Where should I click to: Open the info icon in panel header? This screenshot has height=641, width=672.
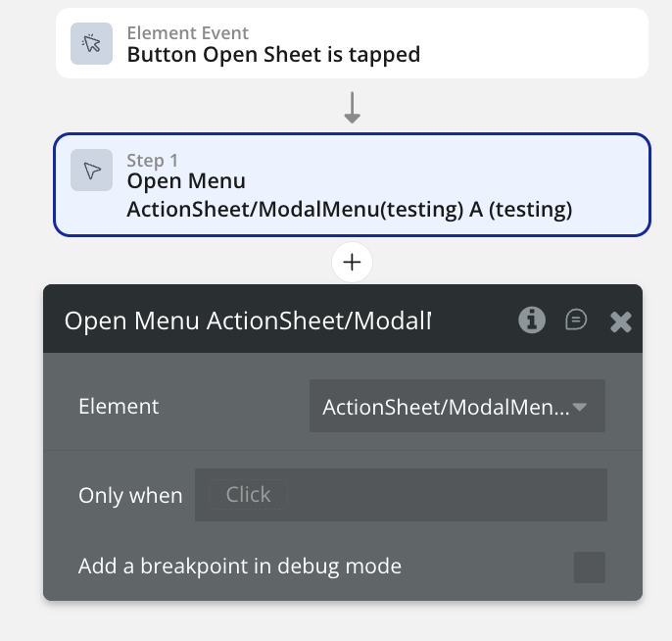[x=532, y=320]
